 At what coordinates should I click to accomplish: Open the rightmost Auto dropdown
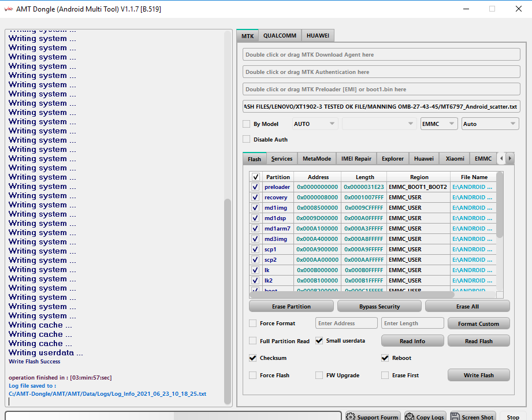point(490,124)
